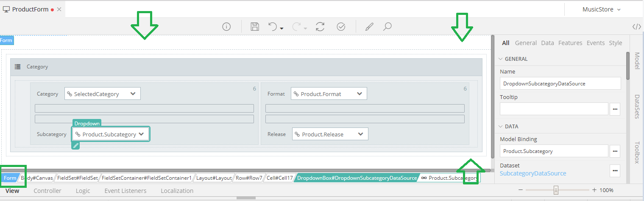
Task: Open the SelectedCategory dropdown
Action: (102, 94)
